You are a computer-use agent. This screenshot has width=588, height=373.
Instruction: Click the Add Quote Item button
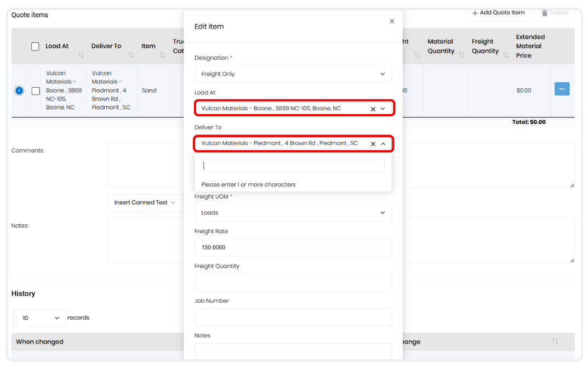point(498,13)
